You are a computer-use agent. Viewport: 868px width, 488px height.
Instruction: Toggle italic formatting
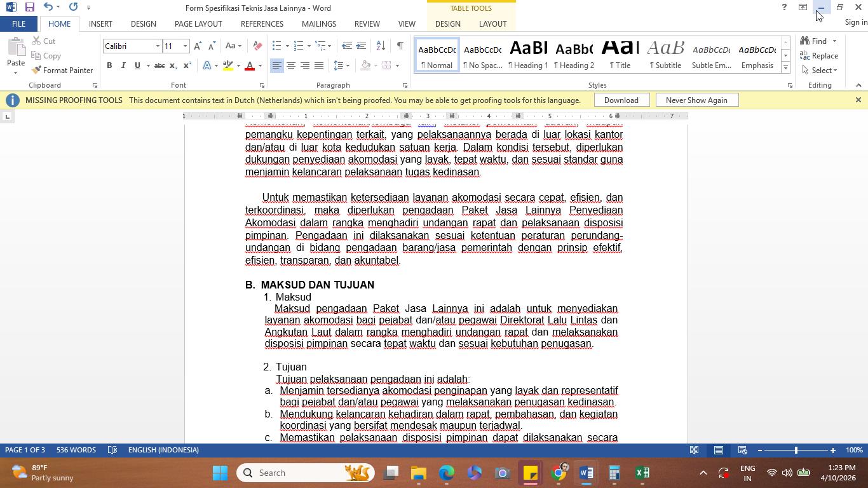123,65
